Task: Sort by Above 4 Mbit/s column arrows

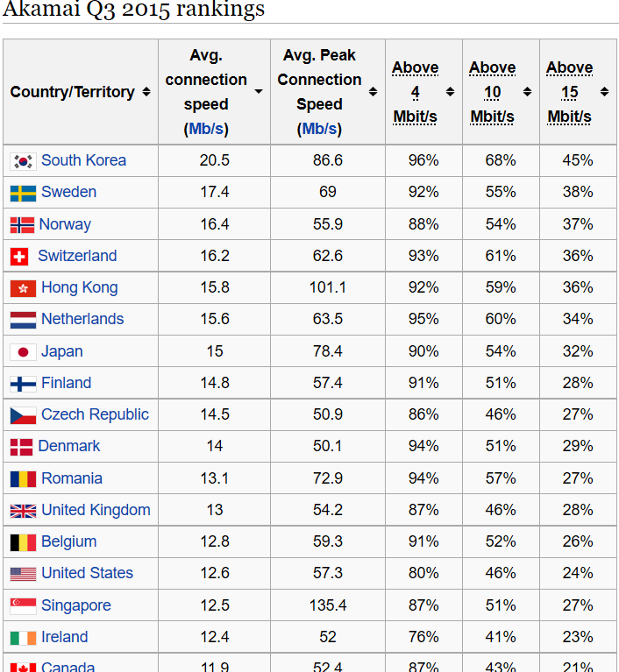Action: click(450, 92)
